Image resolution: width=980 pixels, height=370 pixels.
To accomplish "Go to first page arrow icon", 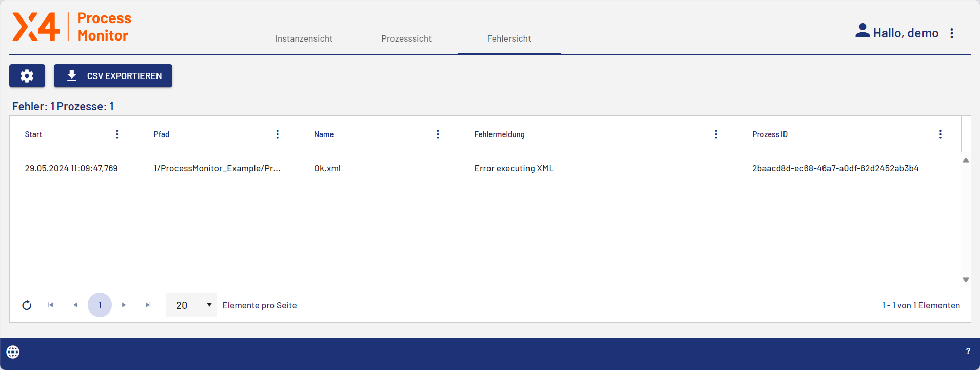I will pyautogui.click(x=51, y=305).
